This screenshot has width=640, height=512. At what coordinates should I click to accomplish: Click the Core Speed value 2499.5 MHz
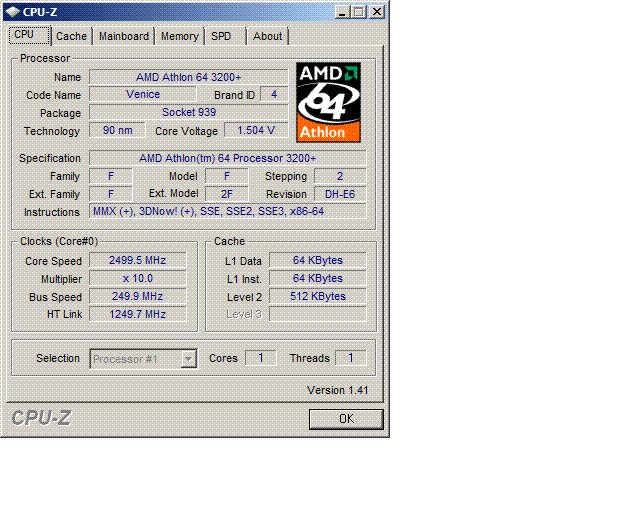click(138, 260)
